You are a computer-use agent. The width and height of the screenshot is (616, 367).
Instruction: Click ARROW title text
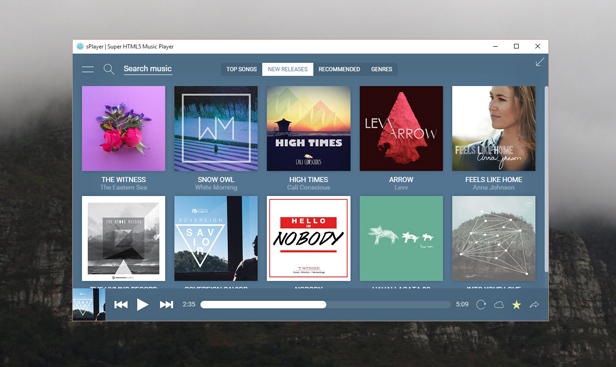pos(401,180)
